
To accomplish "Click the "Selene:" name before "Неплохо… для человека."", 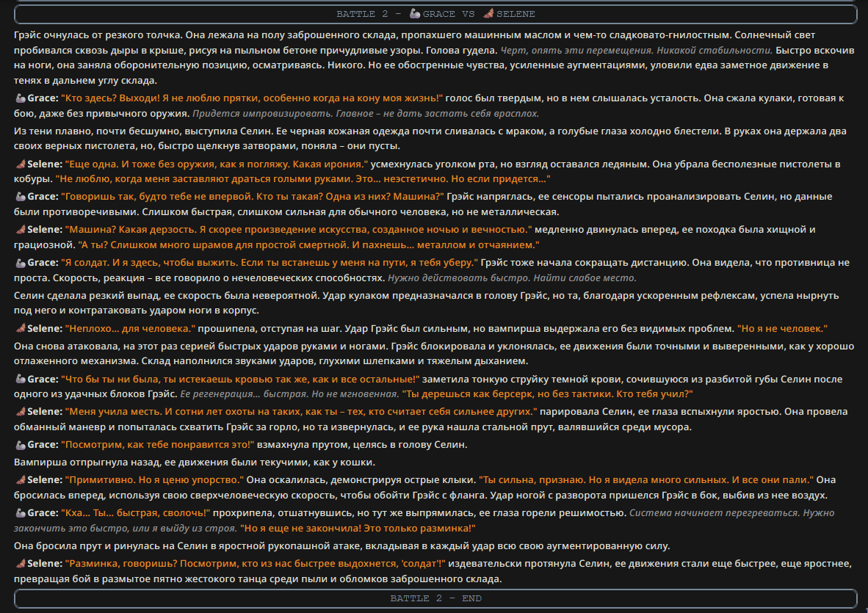I will pos(45,328).
